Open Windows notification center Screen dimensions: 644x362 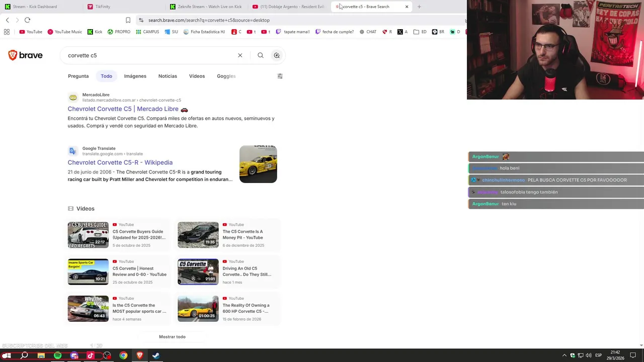(x=633, y=355)
